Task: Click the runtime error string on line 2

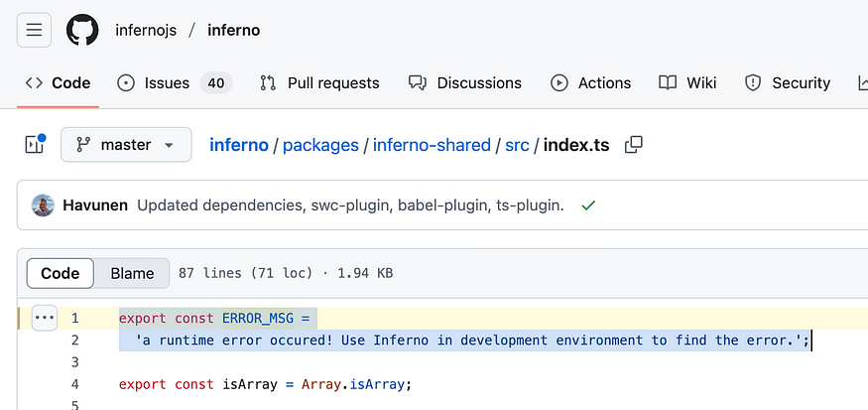Action: [468, 341]
